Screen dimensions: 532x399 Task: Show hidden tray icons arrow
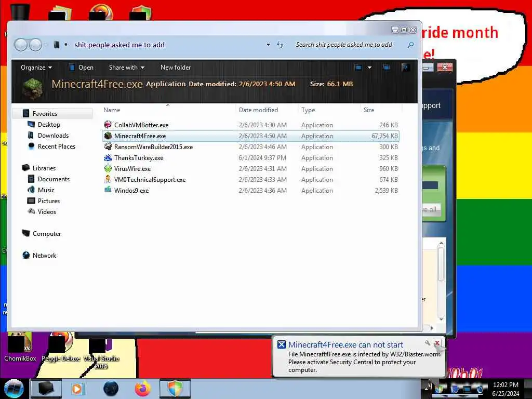pos(427,389)
